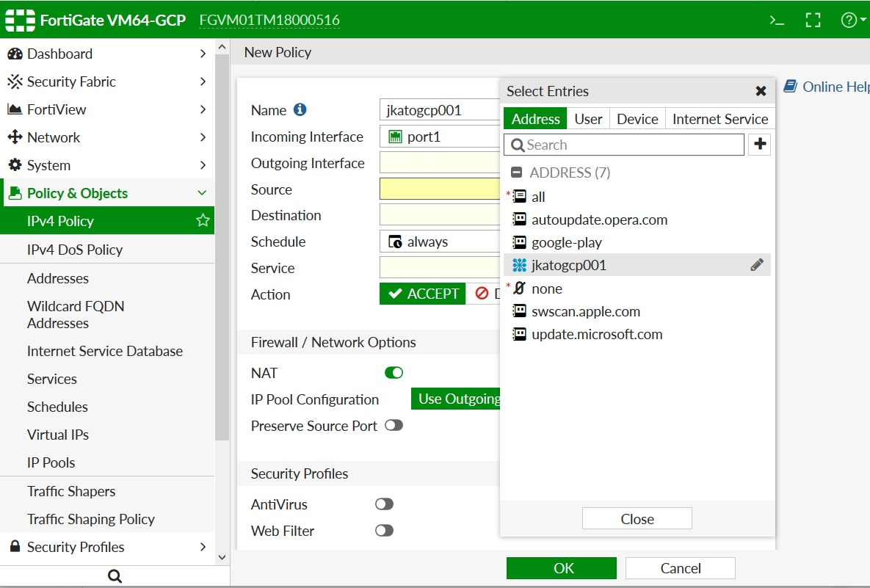The height and width of the screenshot is (588, 870).
Task: Click the port1 interface icon
Action: [x=395, y=137]
